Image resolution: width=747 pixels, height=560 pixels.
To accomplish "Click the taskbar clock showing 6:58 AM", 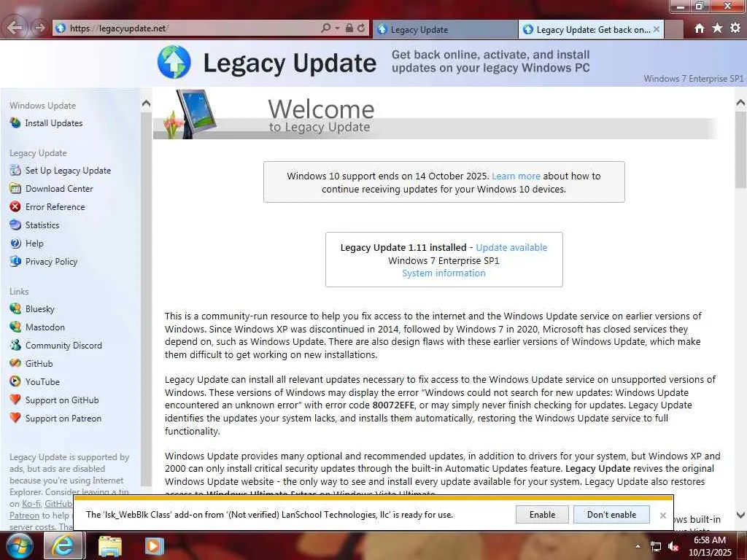I will (710, 546).
